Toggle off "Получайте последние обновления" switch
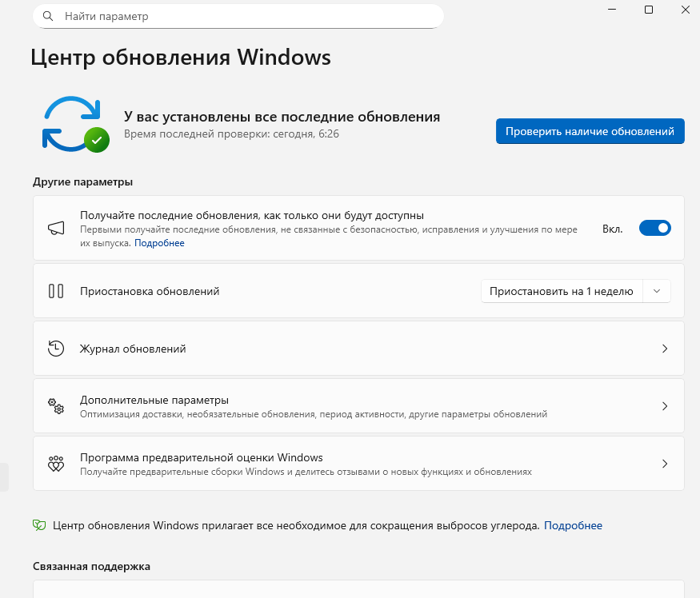Screen dimensions: 700x598 tap(654, 228)
